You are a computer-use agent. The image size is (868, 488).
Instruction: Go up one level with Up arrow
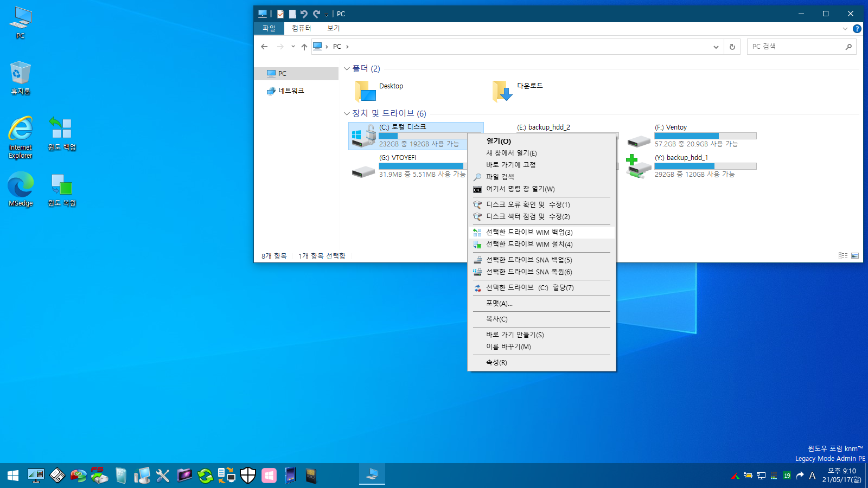pyautogui.click(x=304, y=47)
